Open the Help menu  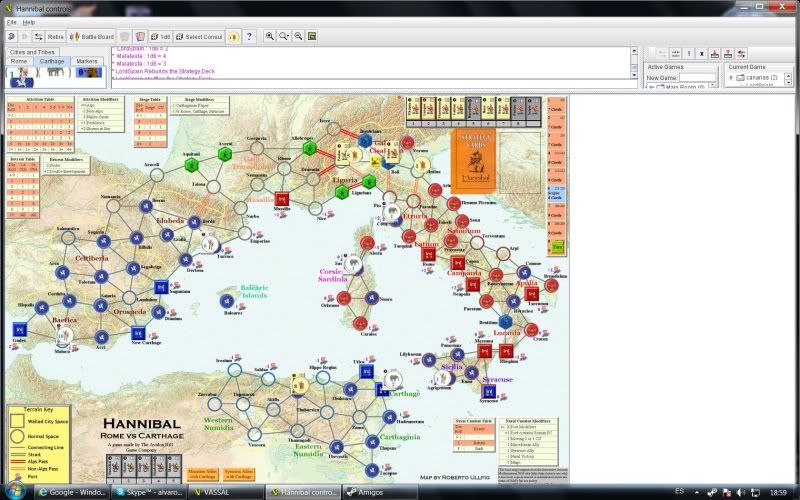click(29, 22)
